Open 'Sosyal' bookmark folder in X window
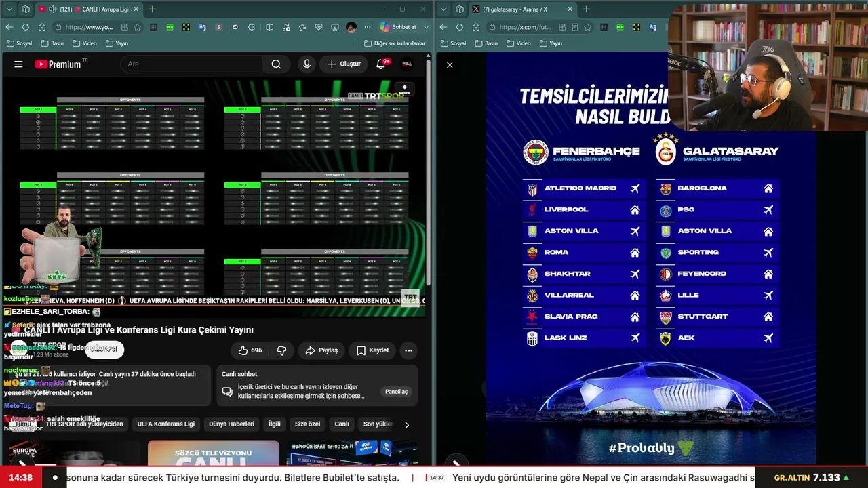 click(452, 43)
